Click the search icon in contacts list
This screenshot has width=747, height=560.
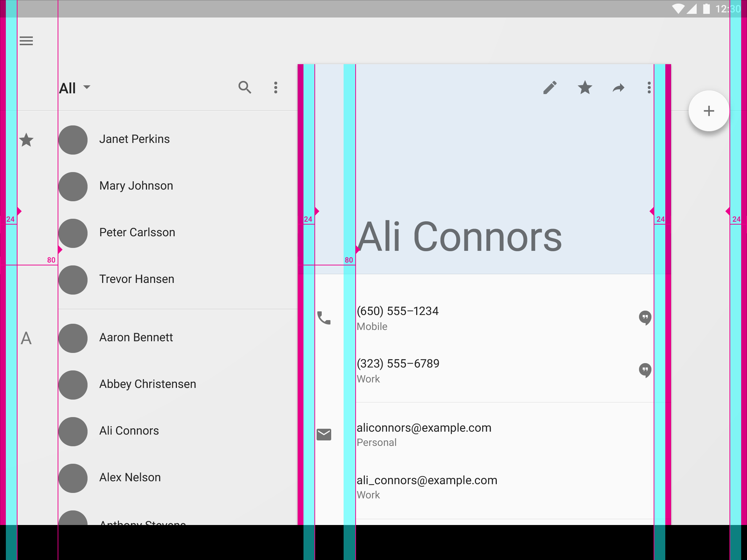(245, 87)
